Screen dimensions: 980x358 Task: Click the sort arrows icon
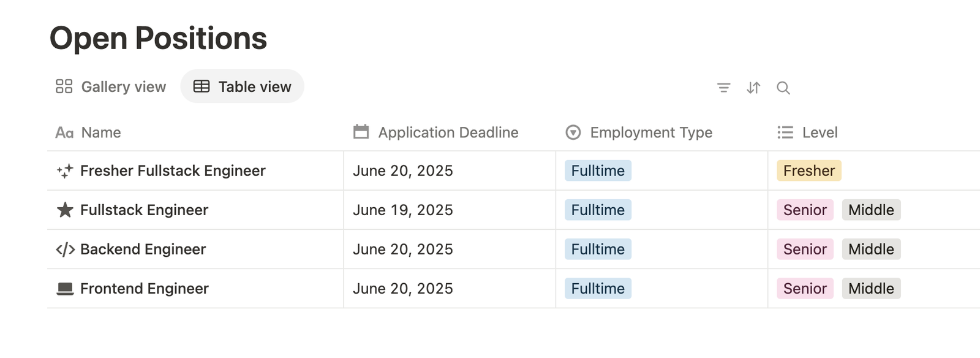point(753,88)
